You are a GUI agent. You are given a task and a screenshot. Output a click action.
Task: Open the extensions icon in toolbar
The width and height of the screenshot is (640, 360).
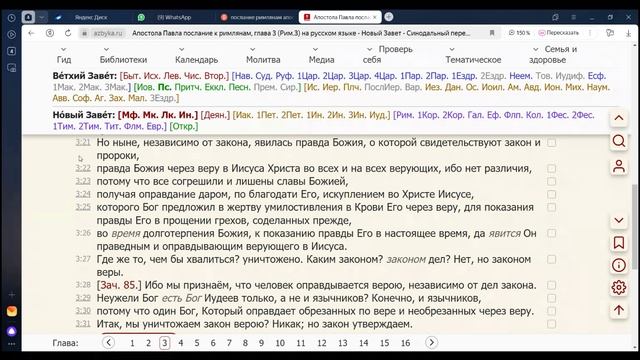[610, 33]
